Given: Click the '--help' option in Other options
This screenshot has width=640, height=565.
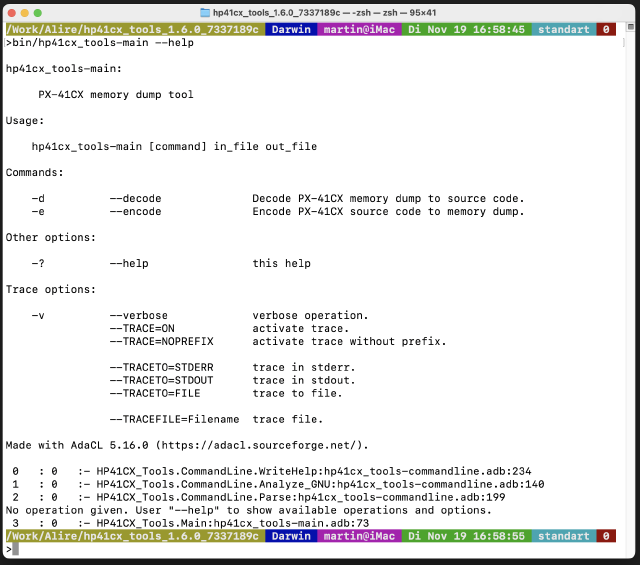Looking at the screenshot, I should click(129, 263).
